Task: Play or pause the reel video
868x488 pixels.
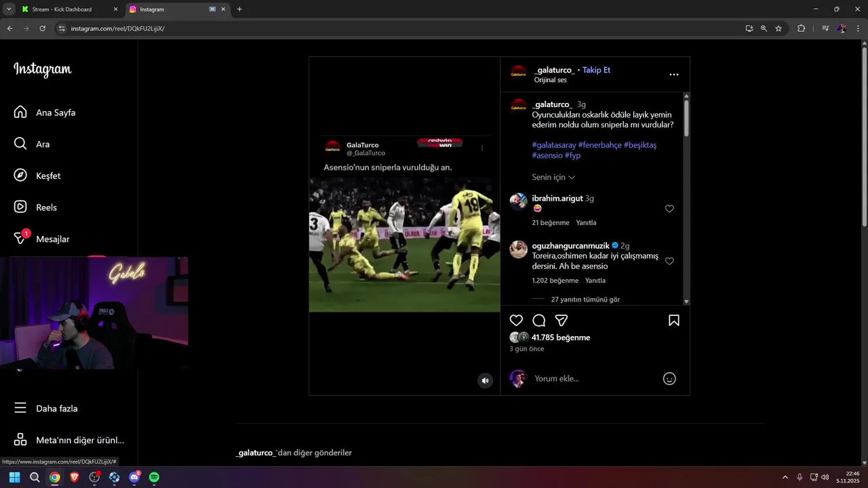Action: [404, 226]
